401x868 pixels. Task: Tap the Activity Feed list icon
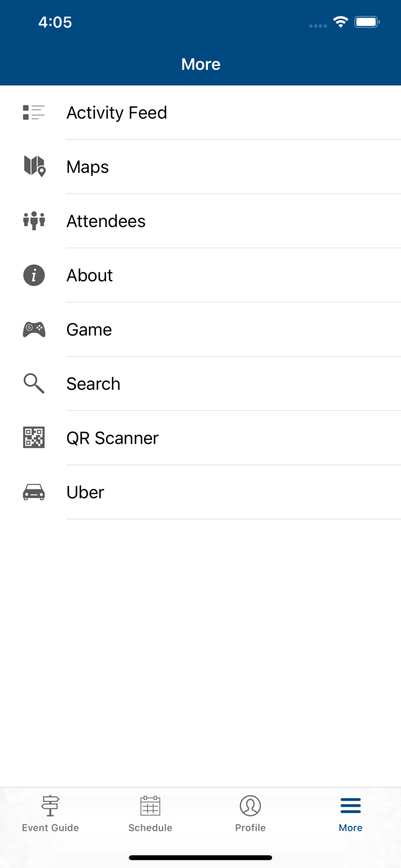coord(34,112)
